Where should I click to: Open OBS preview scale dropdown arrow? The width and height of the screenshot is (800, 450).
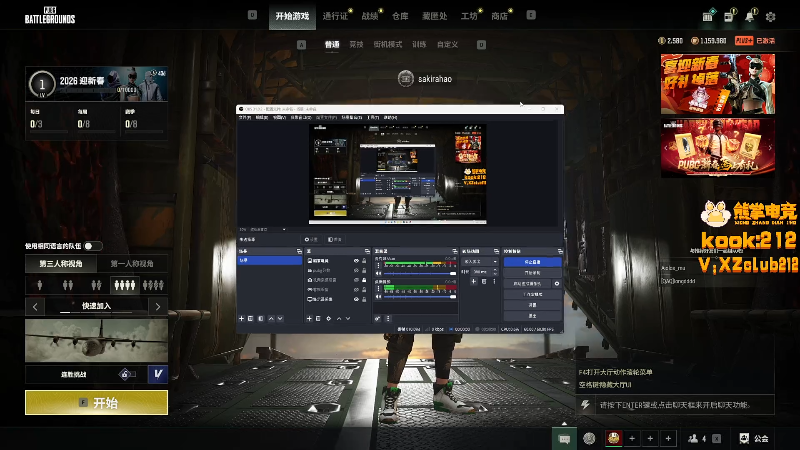pyautogui.click(x=284, y=230)
